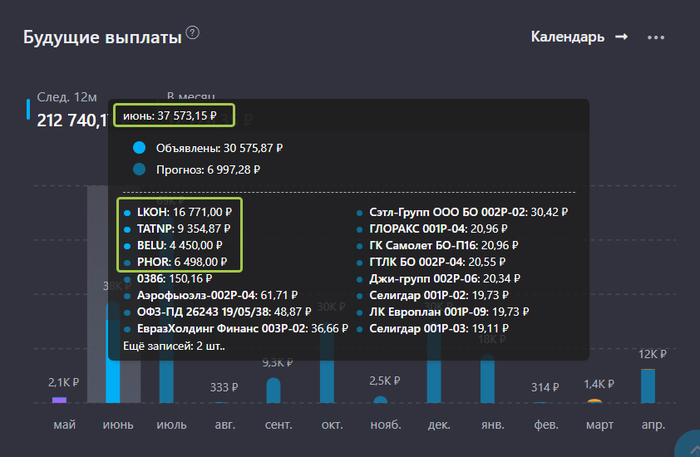Select the май purple bar in chart
This screenshot has height=457, width=700.
pyautogui.click(x=59, y=399)
